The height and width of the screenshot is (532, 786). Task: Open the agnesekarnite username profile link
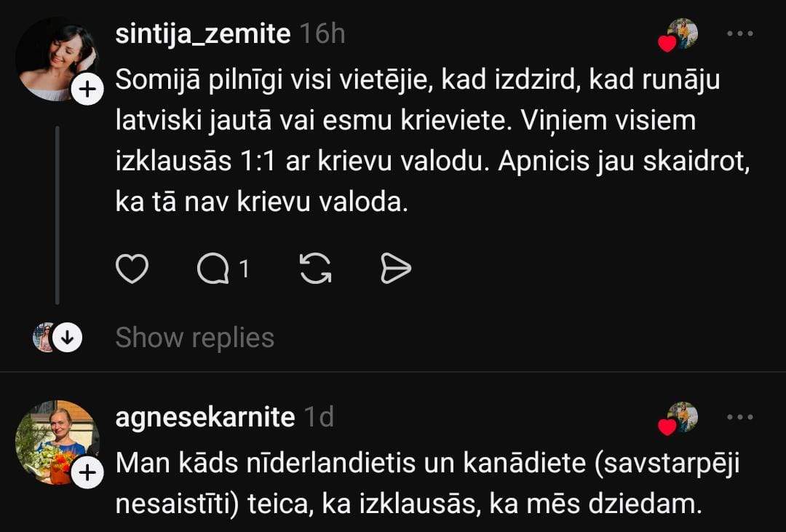[x=205, y=418]
